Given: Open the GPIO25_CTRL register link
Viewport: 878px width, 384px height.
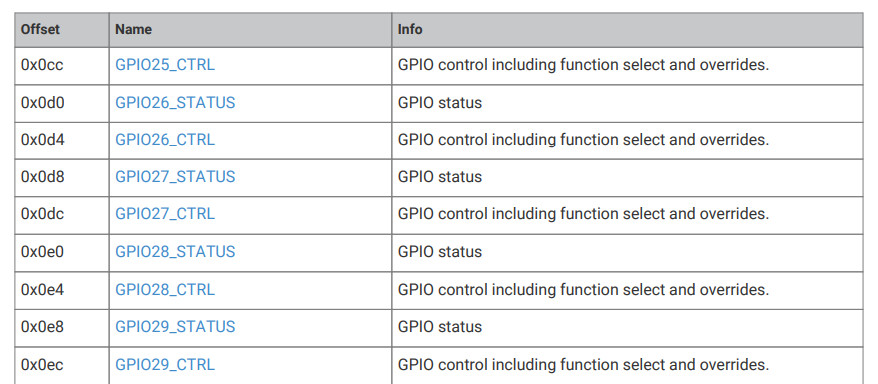Looking at the screenshot, I should click(x=165, y=65).
